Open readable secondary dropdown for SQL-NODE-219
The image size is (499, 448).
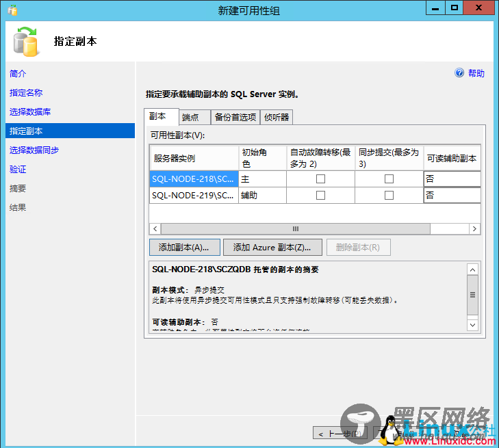pos(452,195)
